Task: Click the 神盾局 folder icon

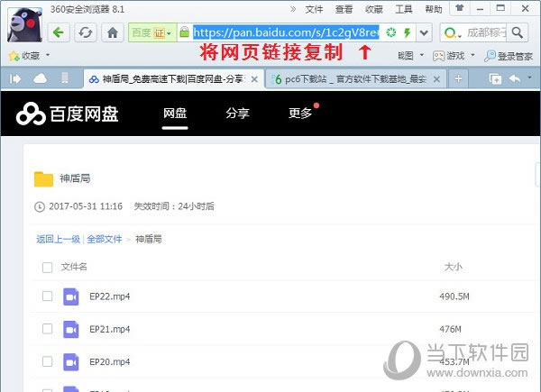Action: [44, 179]
